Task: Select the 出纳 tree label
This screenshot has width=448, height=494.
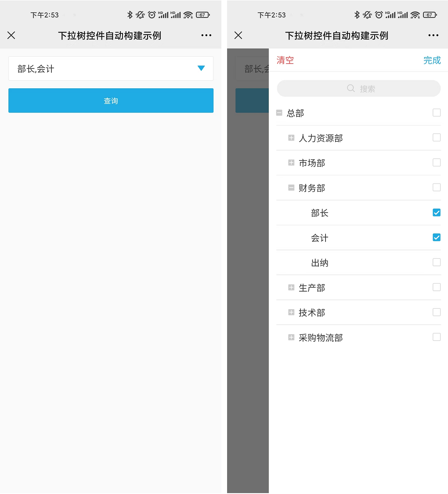Action: coord(319,263)
